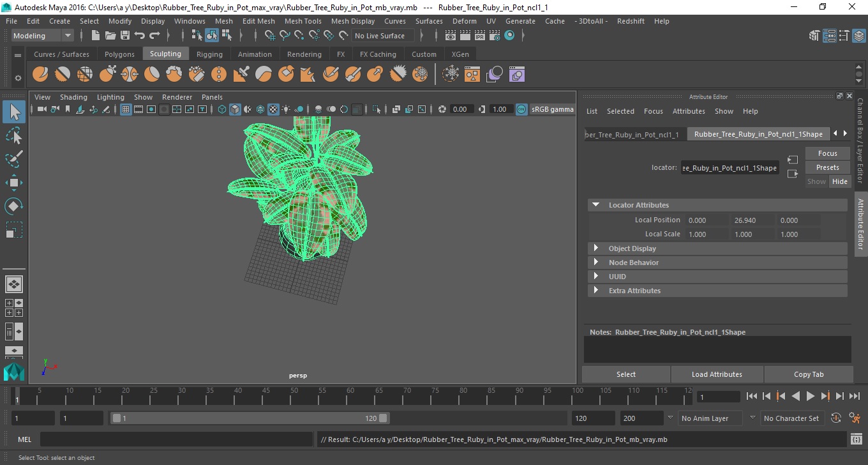Screen dimensions: 868x465
Task: Open the viewport Shading menu
Action: (x=73, y=97)
